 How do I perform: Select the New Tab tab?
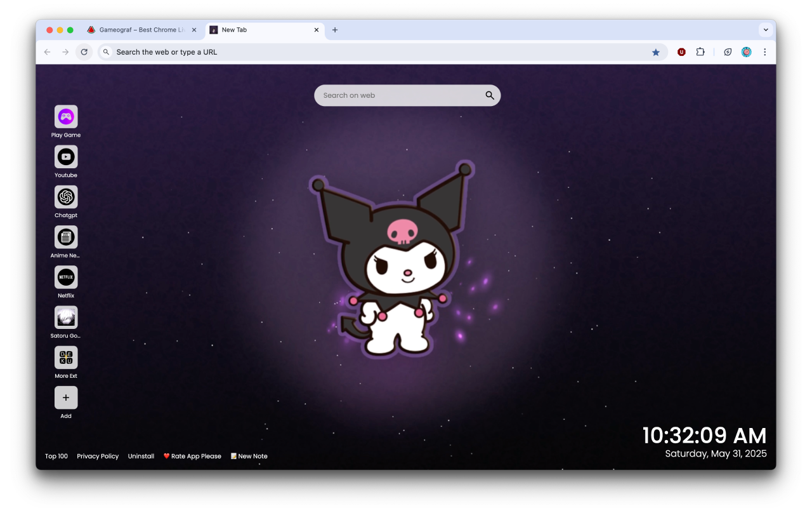[265, 30]
